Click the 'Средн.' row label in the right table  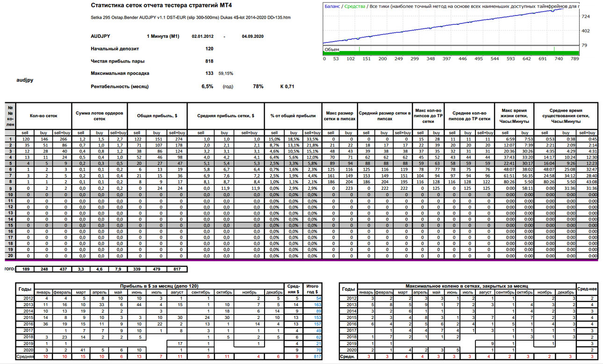[347, 357]
